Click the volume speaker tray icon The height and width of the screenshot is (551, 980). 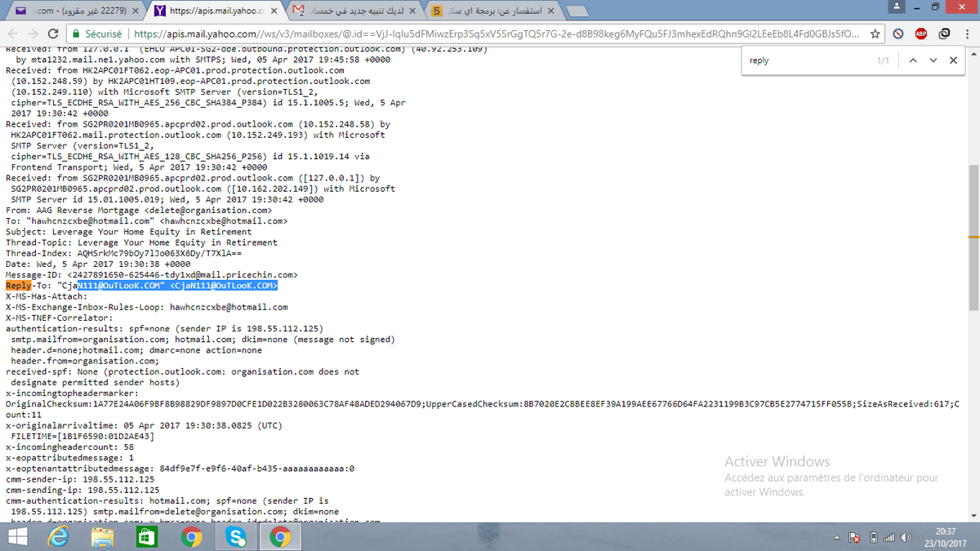[x=905, y=538]
